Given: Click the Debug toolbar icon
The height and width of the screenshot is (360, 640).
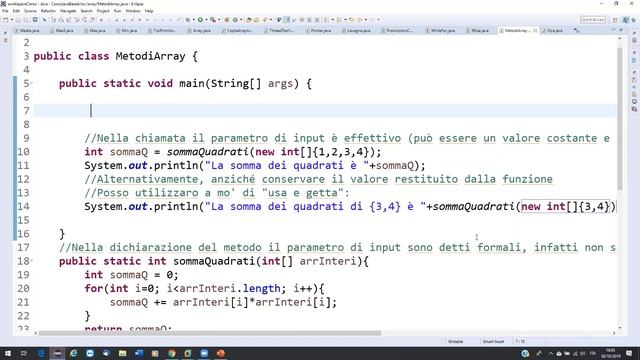Looking at the screenshot, I should pyautogui.click(x=188, y=20).
